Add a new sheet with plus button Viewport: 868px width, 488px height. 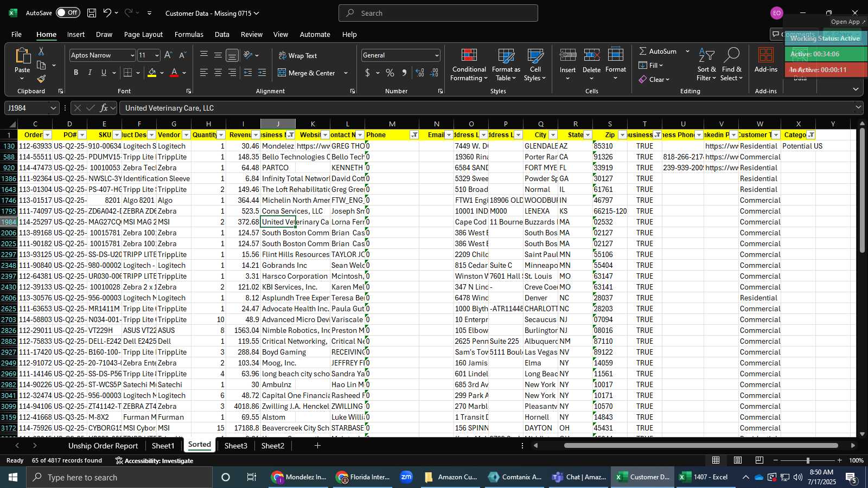click(317, 446)
